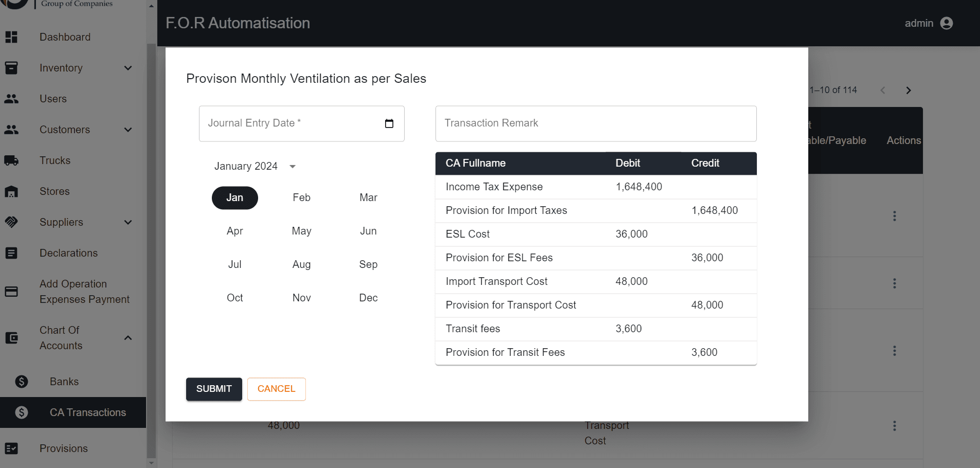Viewport: 980px width, 468px height.
Task: Open the Journal Entry Date calendar picker
Action: pos(389,123)
